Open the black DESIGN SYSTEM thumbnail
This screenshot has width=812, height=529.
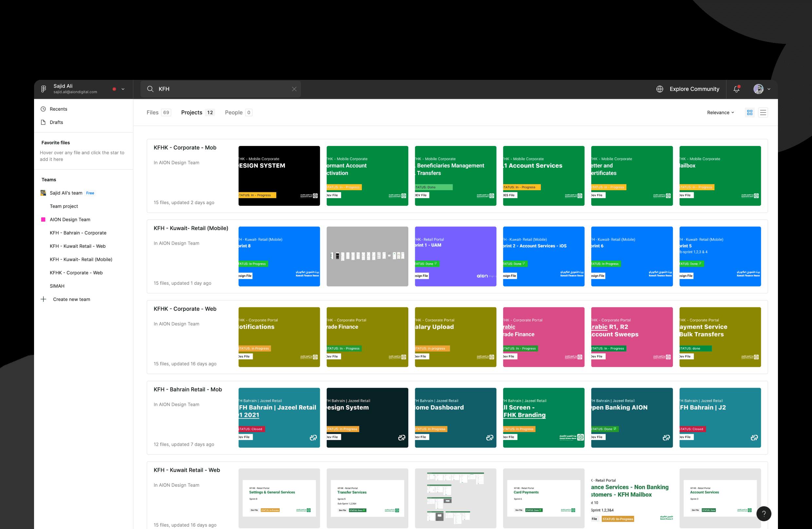[279, 176]
